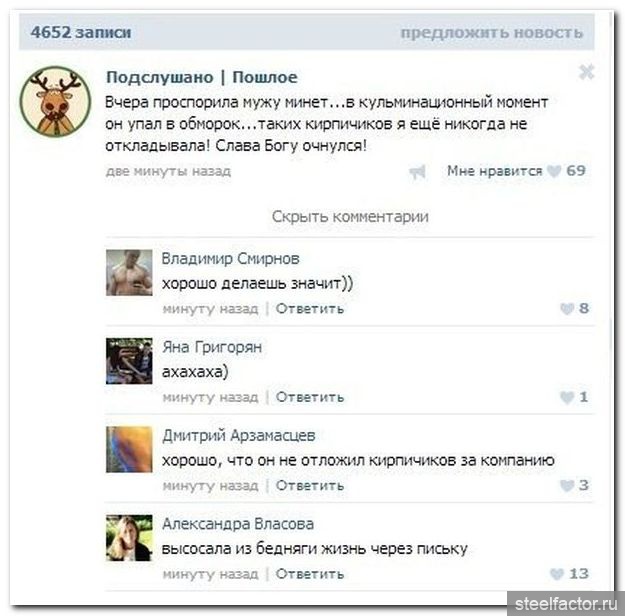This screenshot has height=616, width=625.
Task: Dismiss the post with the X icon
Action: (586, 72)
